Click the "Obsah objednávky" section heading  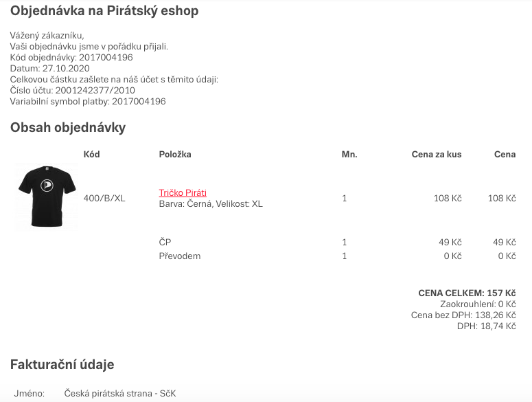(x=68, y=127)
